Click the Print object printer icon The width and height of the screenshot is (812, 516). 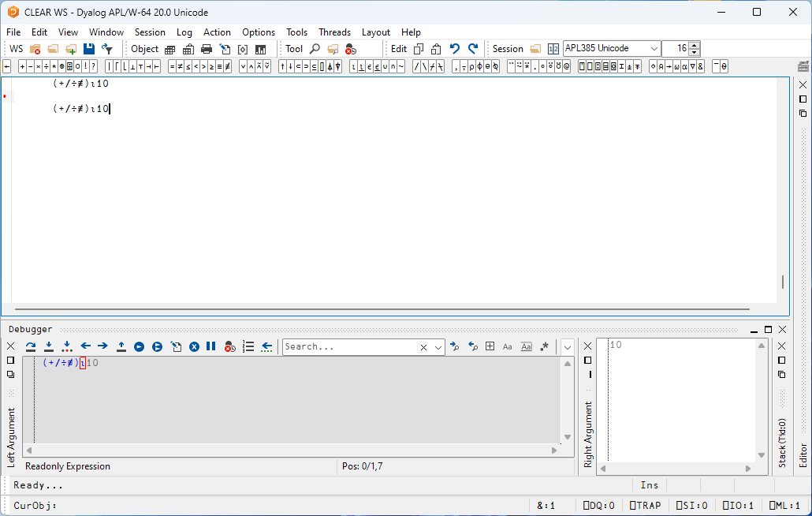click(x=207, y=49)
